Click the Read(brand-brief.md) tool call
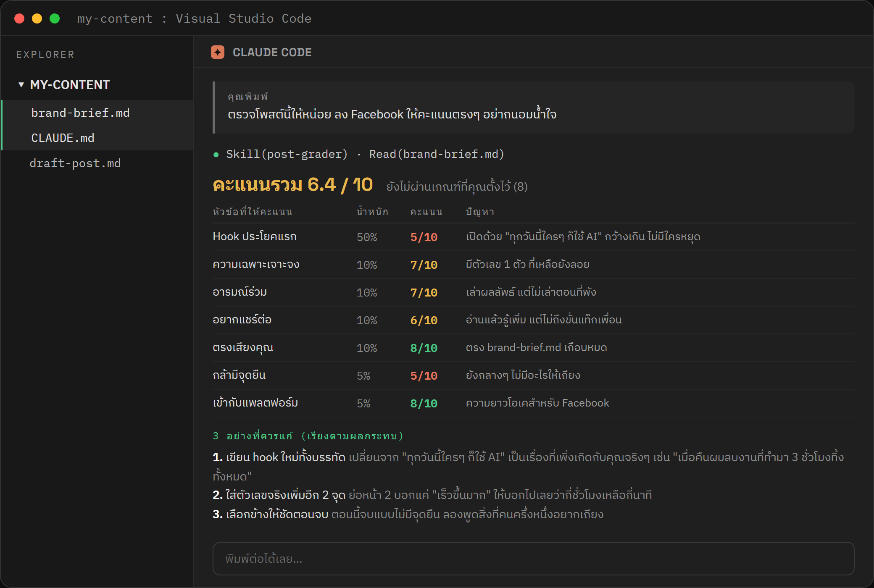 tap(437, 154)
